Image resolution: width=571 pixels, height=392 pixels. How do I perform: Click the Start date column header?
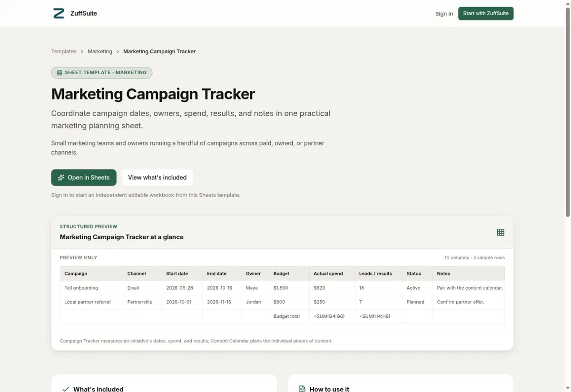tap(182, 274)
